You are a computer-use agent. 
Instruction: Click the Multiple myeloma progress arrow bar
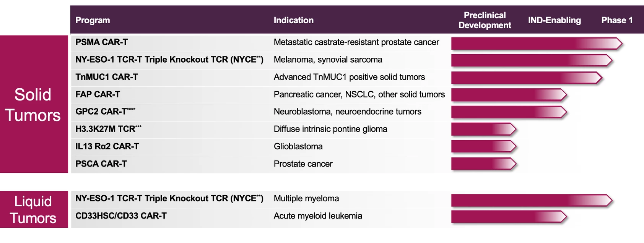click(531, 200)
